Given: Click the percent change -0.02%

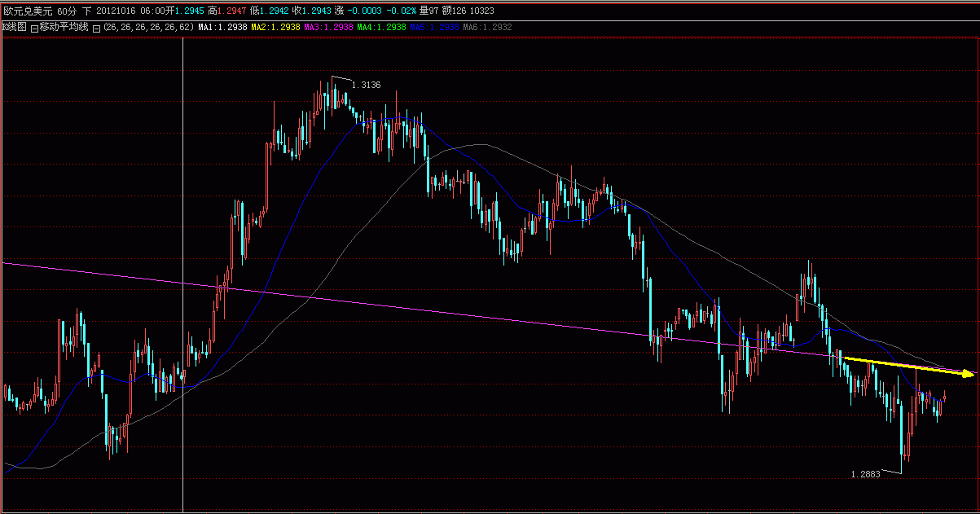Looking at the screenshot, I should click(402, 11).
